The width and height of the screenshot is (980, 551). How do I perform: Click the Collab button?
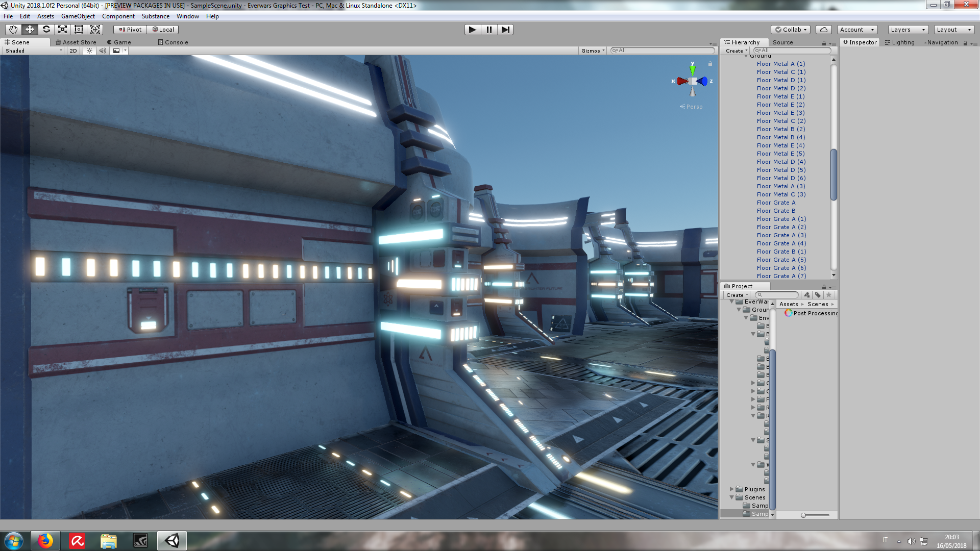pos(791,30)
